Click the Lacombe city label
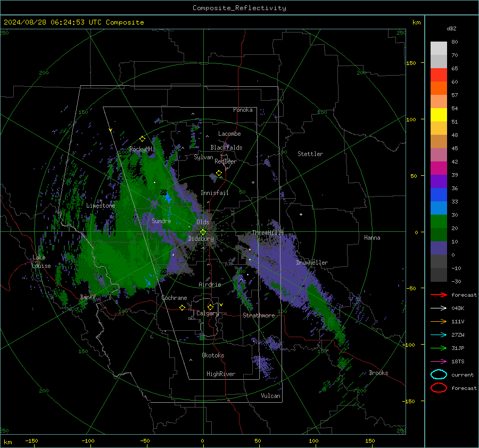The width and height of the screenshot is (479, 448). click(229, 134)
